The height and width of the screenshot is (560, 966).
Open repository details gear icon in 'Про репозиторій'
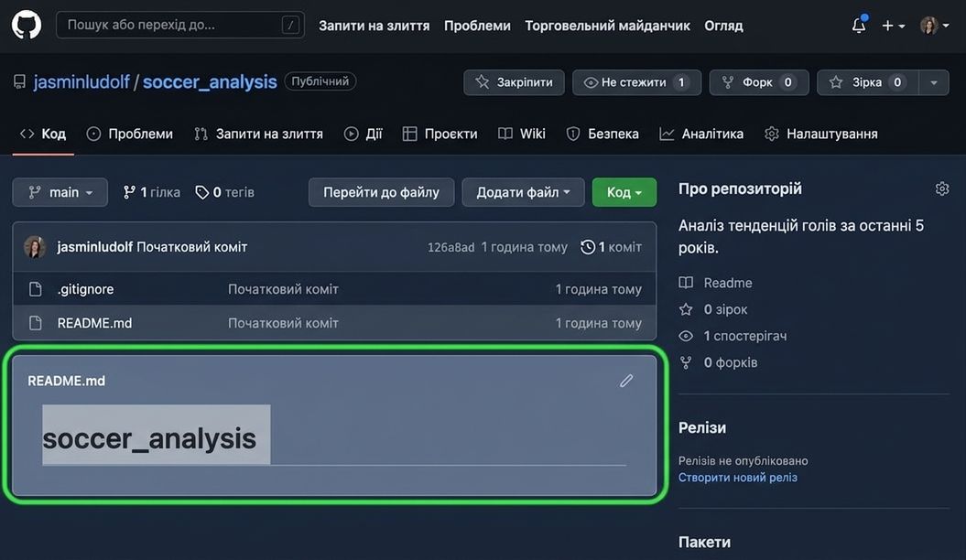point(942,188)
